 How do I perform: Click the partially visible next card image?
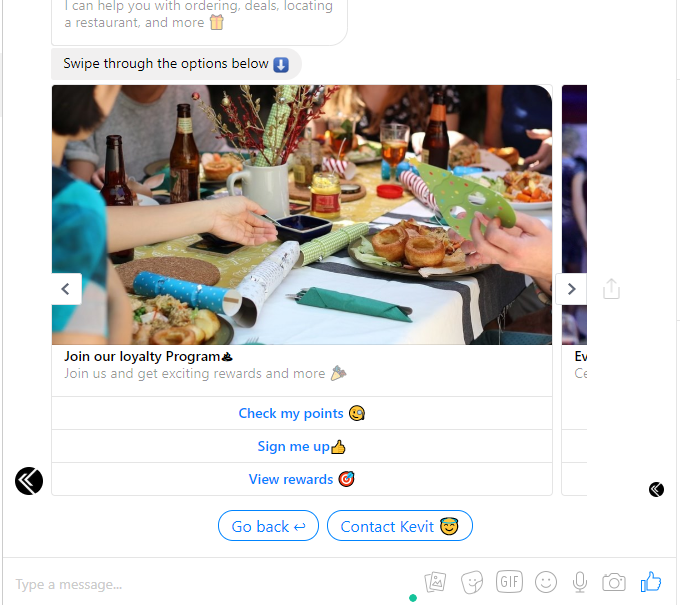pos(574,215)
